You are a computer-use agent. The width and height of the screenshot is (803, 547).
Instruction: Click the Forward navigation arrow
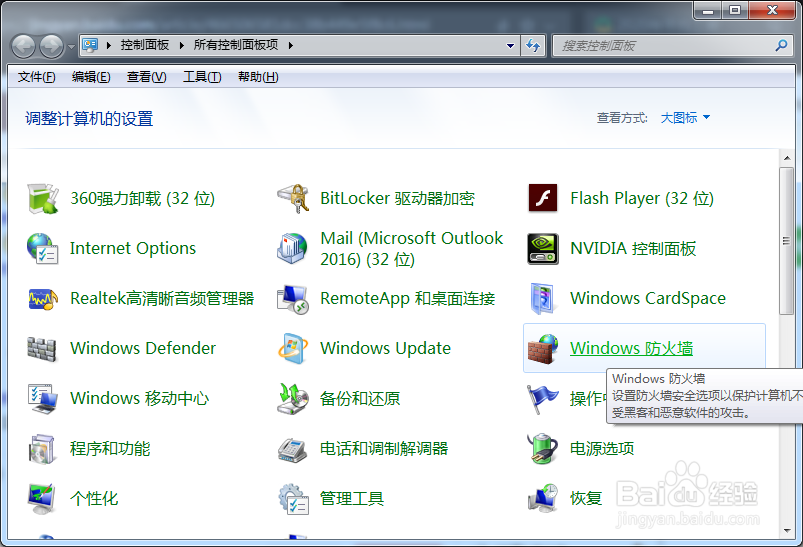(52, 46)
